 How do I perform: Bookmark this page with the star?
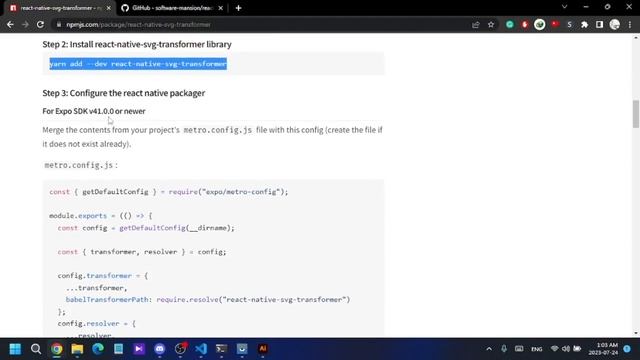click(491, 24)
